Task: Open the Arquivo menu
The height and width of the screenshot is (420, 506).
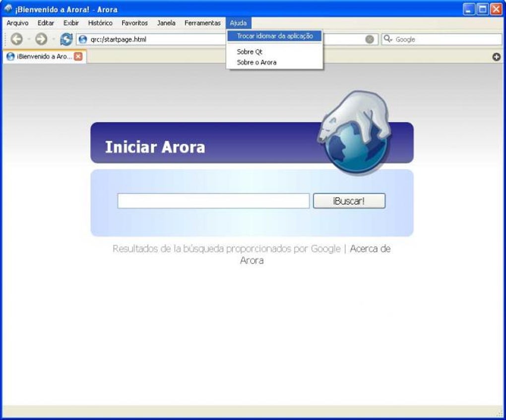Action: 17,23
